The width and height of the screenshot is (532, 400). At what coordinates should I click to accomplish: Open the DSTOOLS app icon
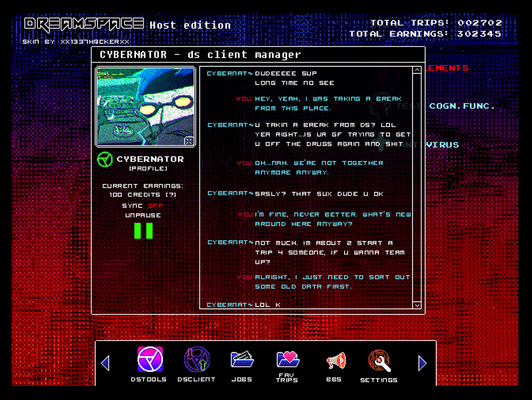150,361
